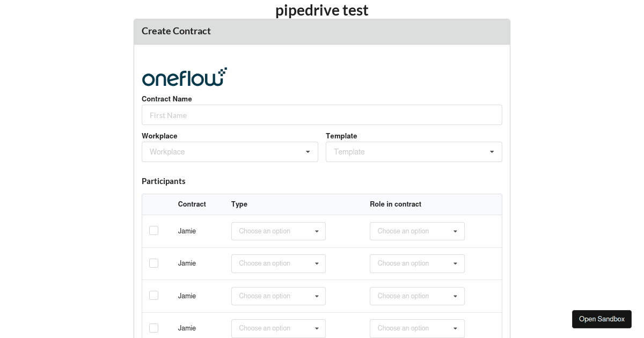Click the dropdown caret on the Workplace field
644x338 pixels.
pyautogui.click(x=308, y=152)
